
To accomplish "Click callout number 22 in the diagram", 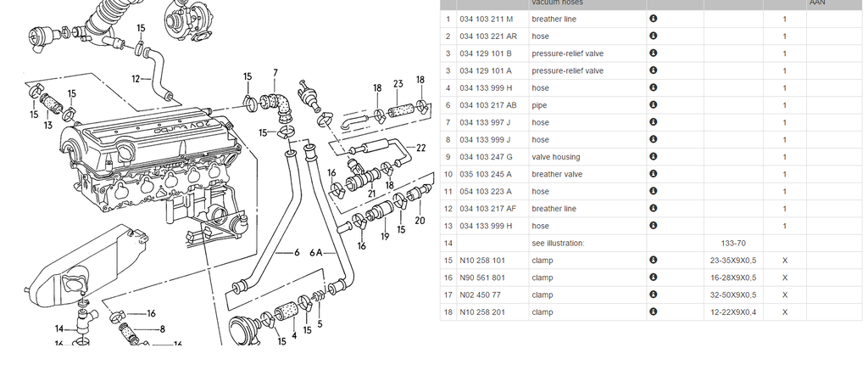I will pyautogui.click(x=420, y=148).
